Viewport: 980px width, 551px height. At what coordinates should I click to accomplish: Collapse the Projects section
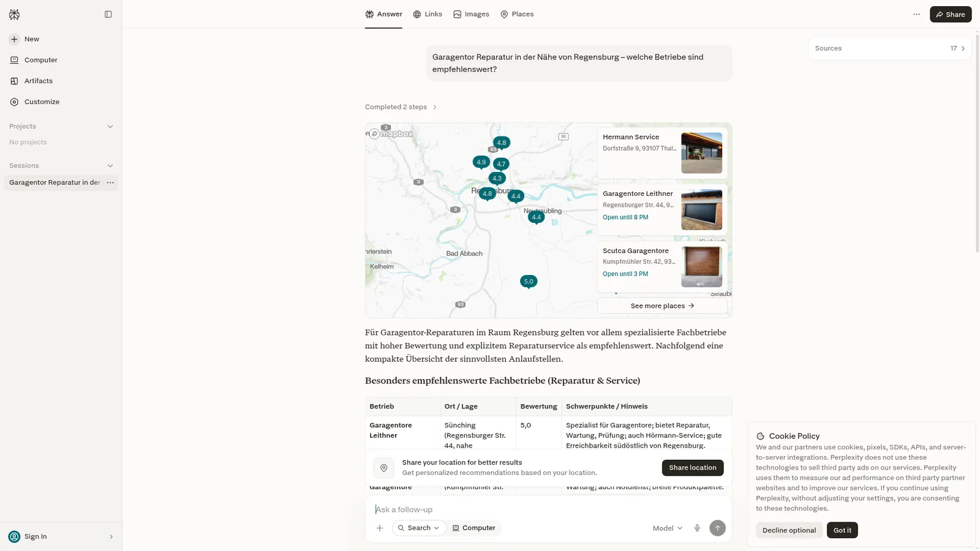[x=110, y=127]
